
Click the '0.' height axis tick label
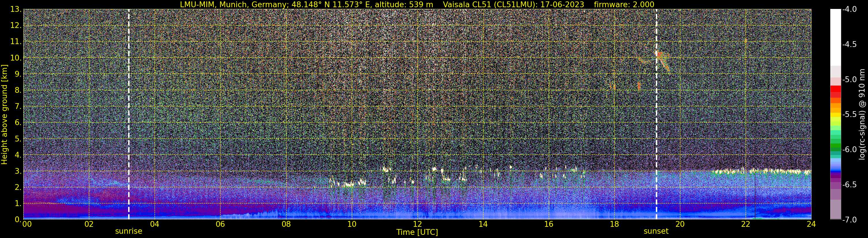coord(18,220)
